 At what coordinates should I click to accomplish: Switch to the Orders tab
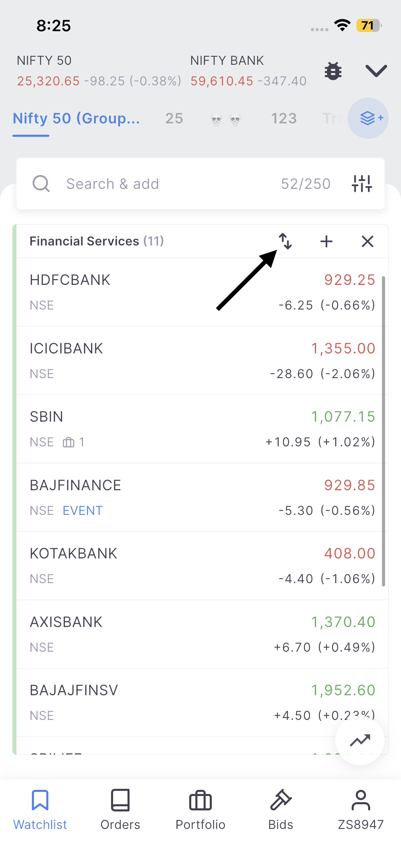coord(120,810)
